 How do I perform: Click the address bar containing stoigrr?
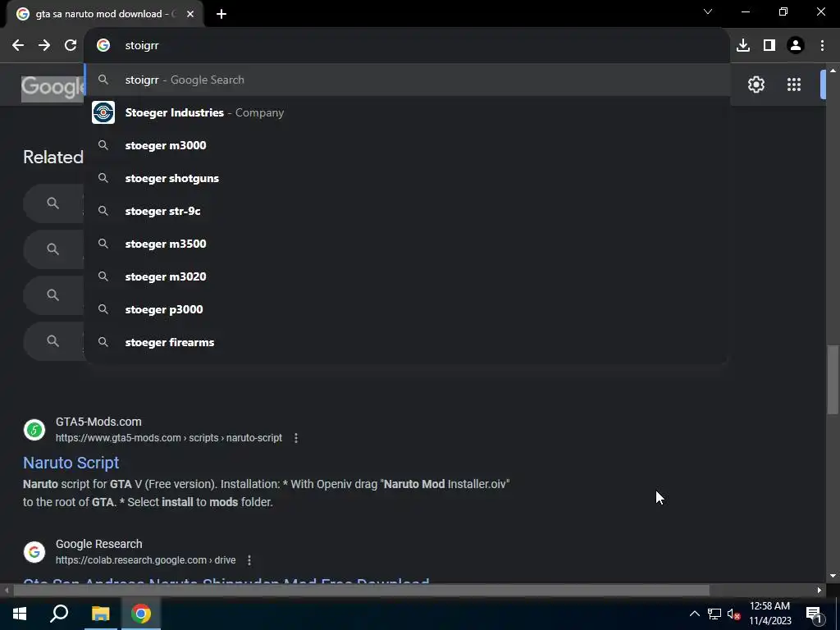pyautogui.click(x=407, y=46)
